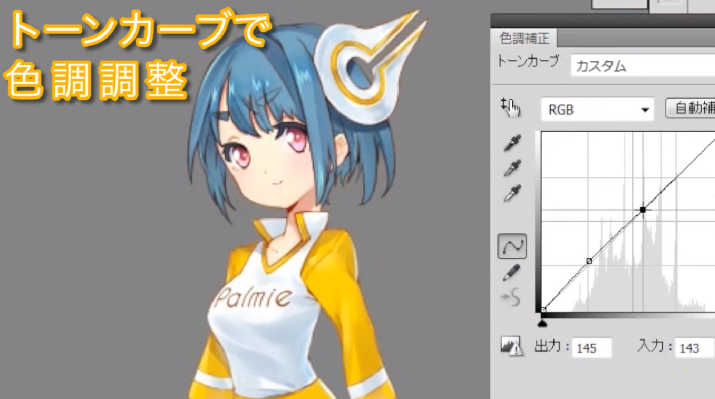Screen dimensions: 715x399
Task: Select the pencil draw curve tool
Action: (x=512, y=273)
